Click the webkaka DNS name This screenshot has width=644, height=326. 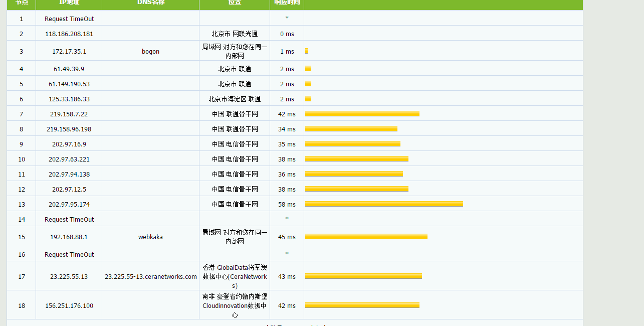click(150, 237)
